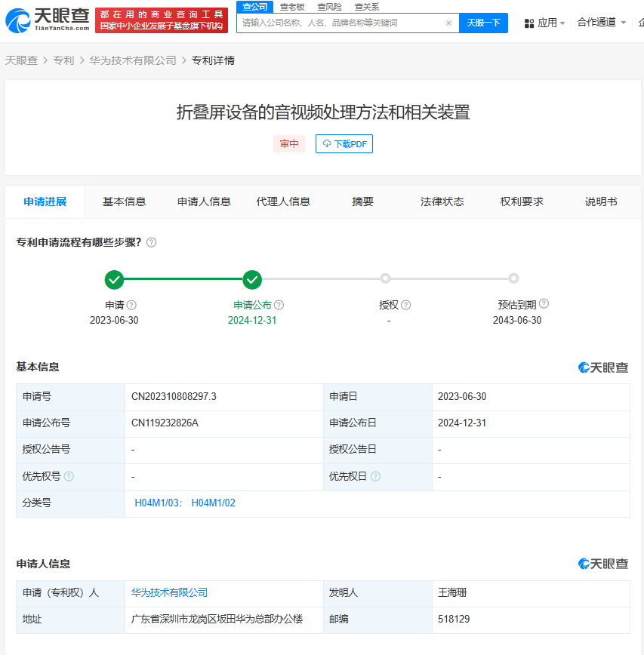
Task: Clear the search box with the X icon
Action: [448, 23]
